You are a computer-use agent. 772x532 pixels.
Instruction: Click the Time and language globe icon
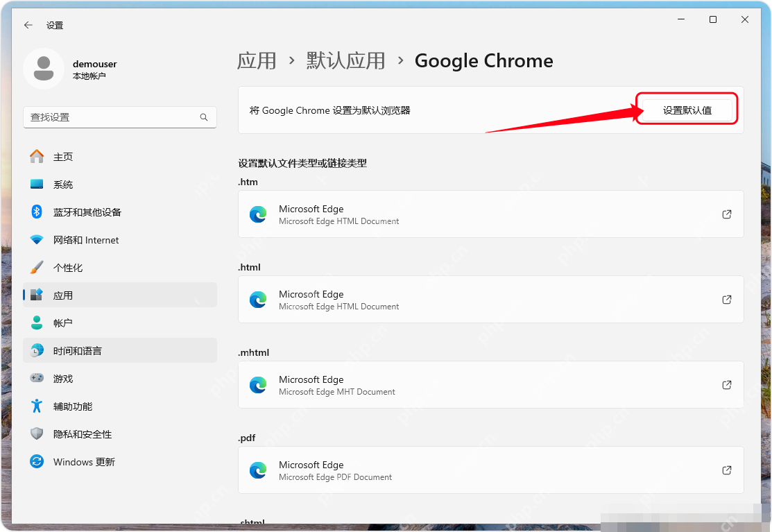coord(37,350)
